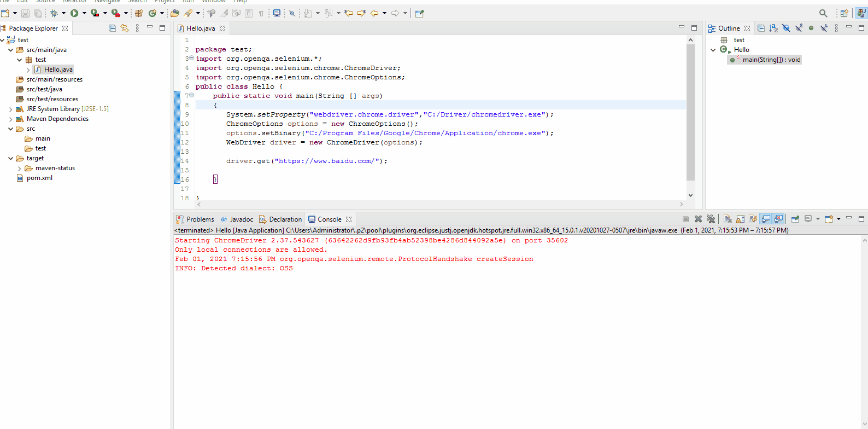
Task: Click the Open Type folder icon
Action: point(174,13)
